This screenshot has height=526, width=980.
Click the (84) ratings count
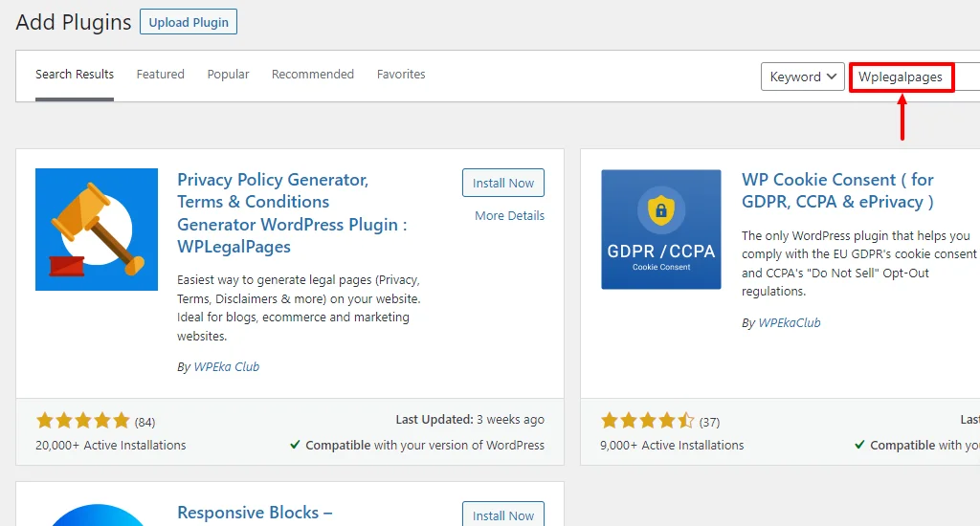(145, 423)
